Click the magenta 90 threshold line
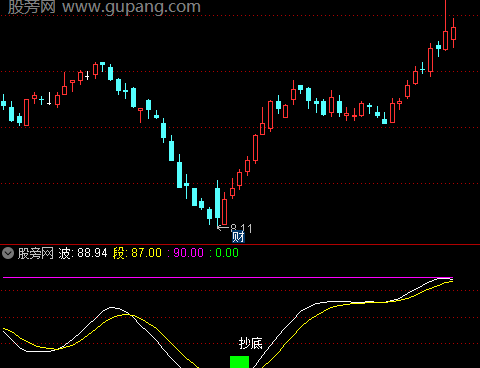 (228, 277)
